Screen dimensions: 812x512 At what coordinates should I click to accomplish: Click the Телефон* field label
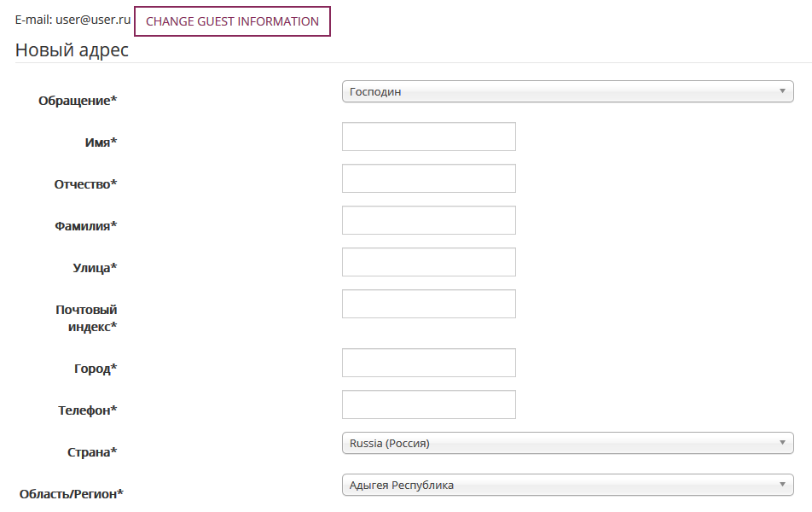pos(87,410)
